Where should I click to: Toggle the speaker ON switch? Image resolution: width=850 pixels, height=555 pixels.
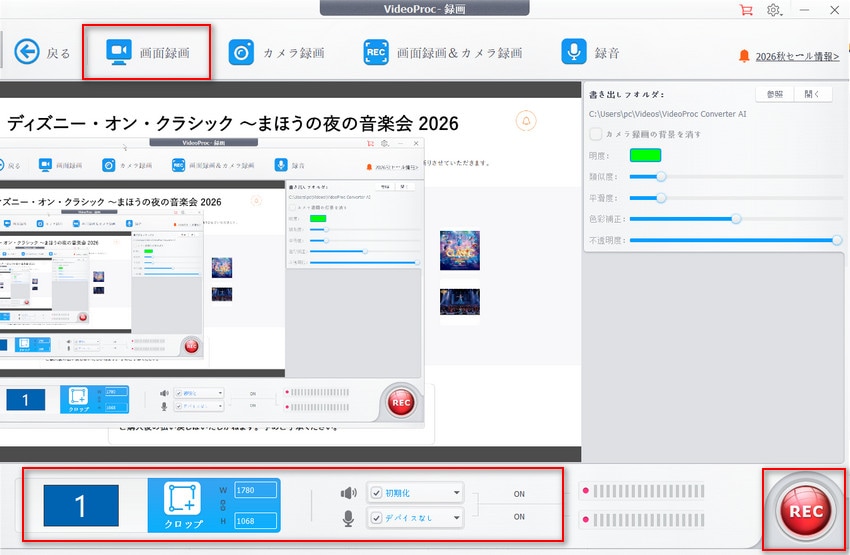pos(519,494)
